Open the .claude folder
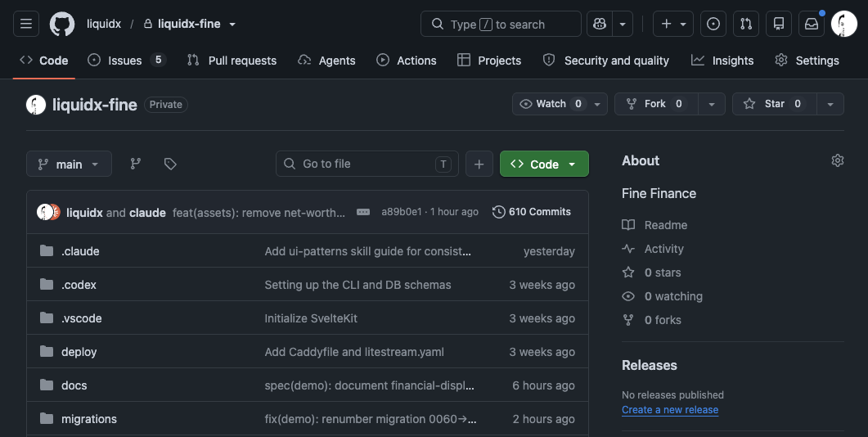 point(80,251)
